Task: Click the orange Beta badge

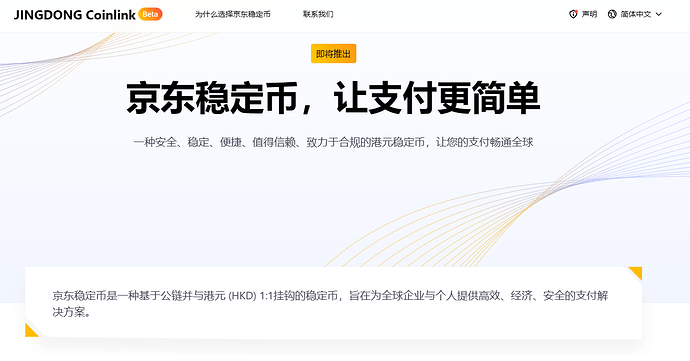Action: tap(150, 14)
